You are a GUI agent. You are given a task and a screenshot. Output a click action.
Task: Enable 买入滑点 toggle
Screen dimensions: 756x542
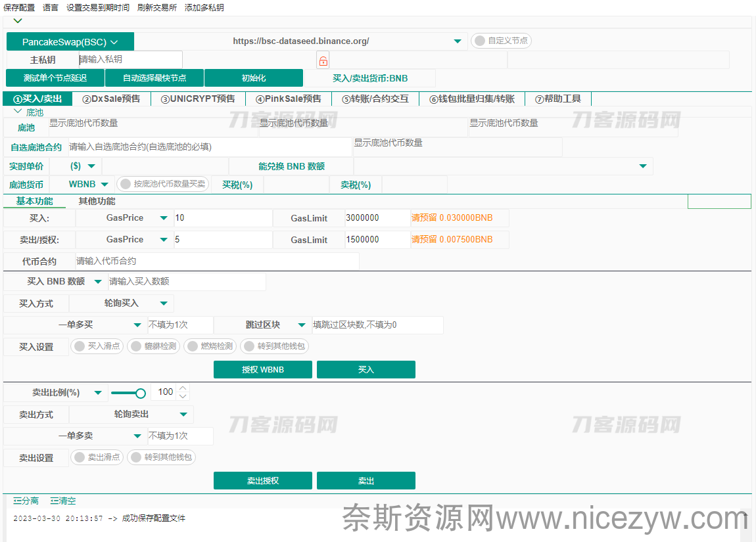[x=97, y=346]
